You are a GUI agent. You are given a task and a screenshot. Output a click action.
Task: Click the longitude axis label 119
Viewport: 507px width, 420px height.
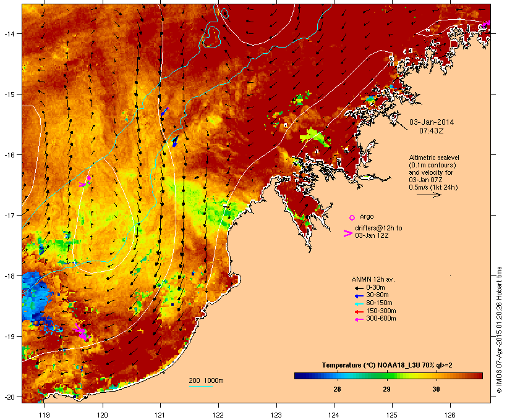point(45,415)
